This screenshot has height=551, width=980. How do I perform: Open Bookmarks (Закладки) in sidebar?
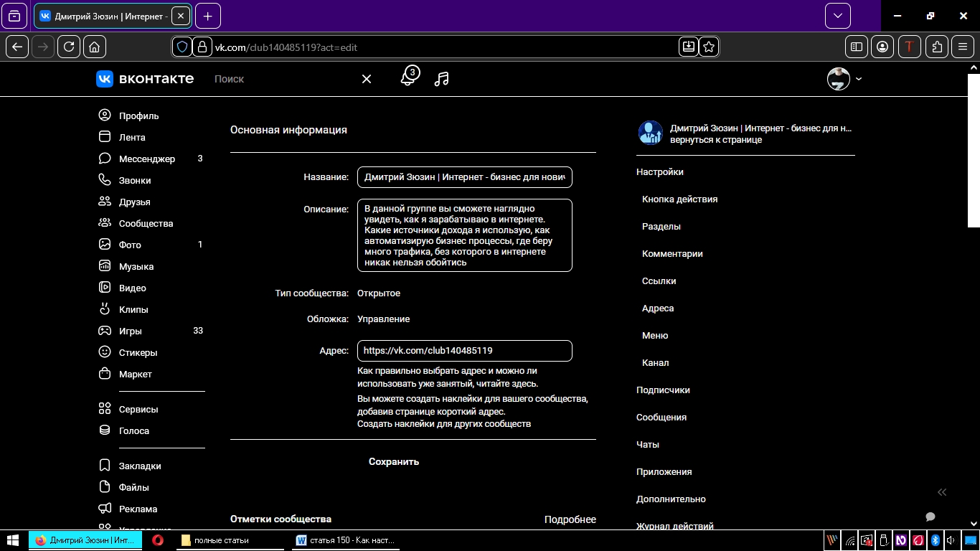(x=139, y=466)
